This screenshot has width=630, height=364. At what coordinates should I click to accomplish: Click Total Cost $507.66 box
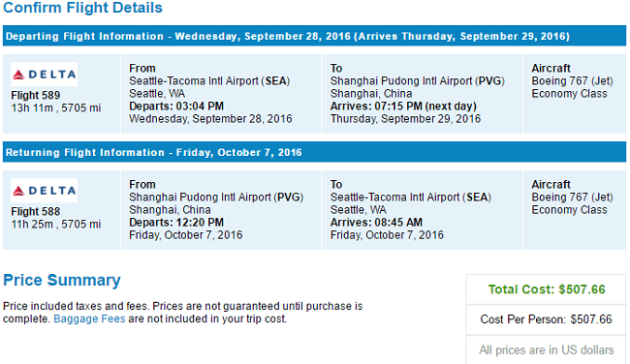[x=546, y=289]
